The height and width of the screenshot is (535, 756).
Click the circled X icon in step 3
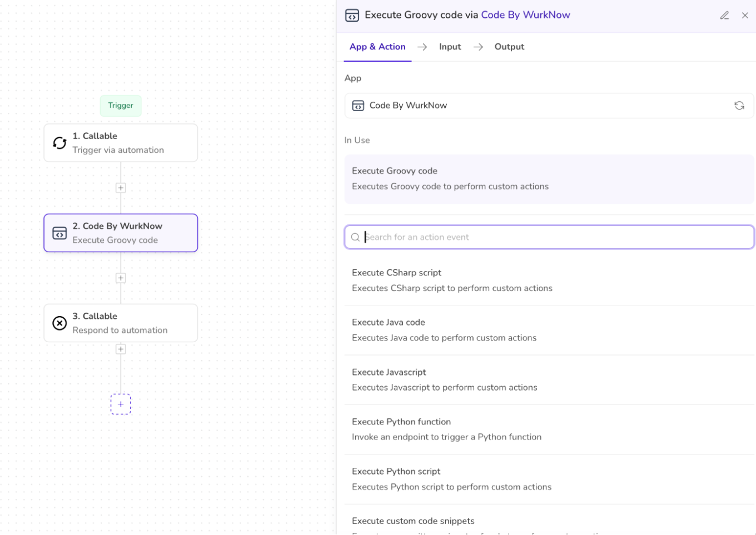click(x=59, y=323)
